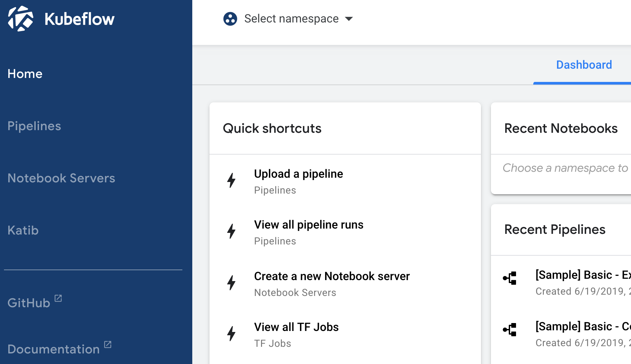
Task: Switch to the Dashboard tab
Action: coord(584,65)
